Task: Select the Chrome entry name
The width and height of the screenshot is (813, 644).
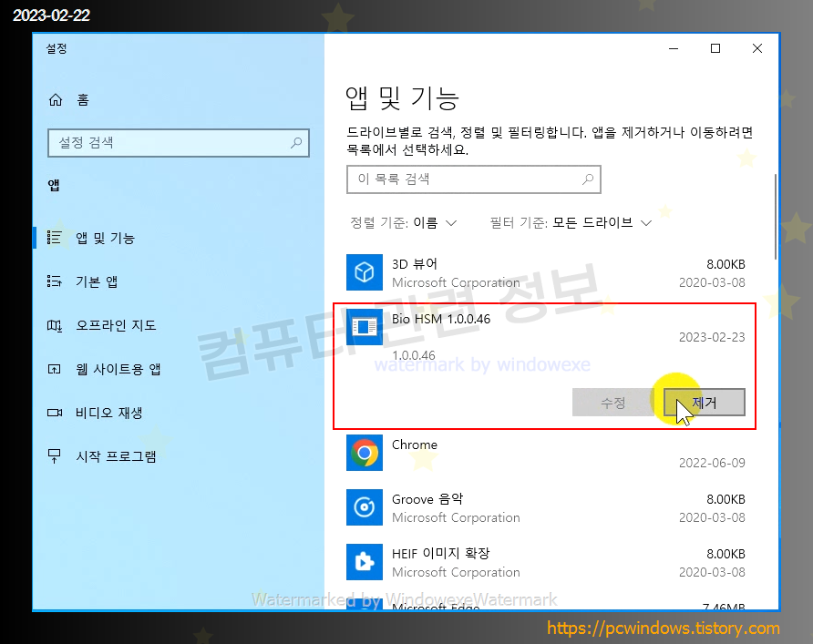Action: point(415,445)
